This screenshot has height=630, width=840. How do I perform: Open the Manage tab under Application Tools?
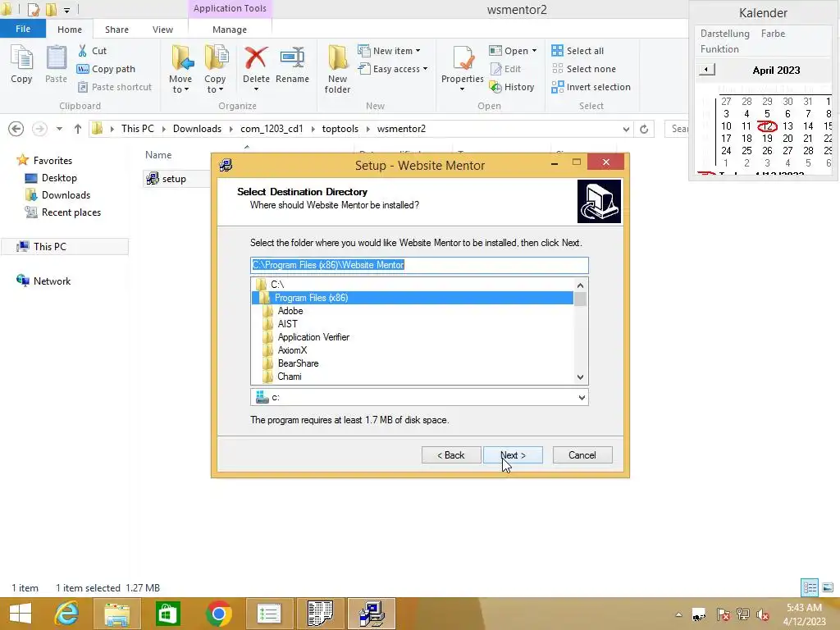coord(230,30)
